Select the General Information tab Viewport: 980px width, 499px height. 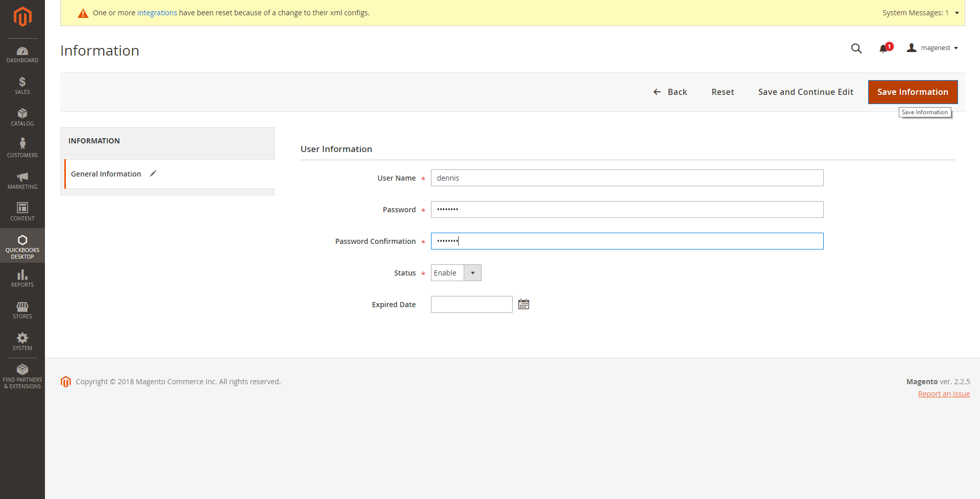click(x=106, y=174)
